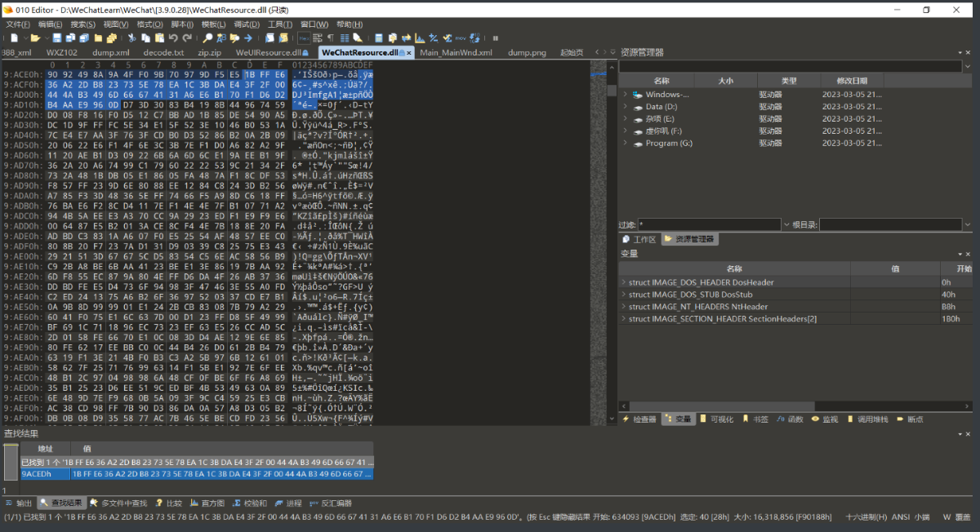
Task: Click the histogram chart toolbar icon
Action: pos(419,38)
